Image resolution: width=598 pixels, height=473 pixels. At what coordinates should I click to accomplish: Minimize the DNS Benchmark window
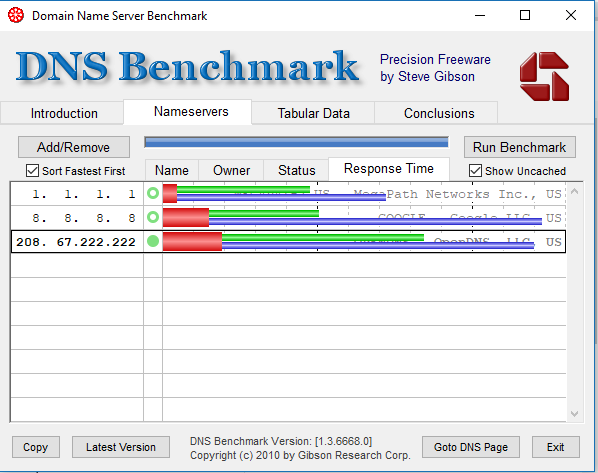[480, 15]
